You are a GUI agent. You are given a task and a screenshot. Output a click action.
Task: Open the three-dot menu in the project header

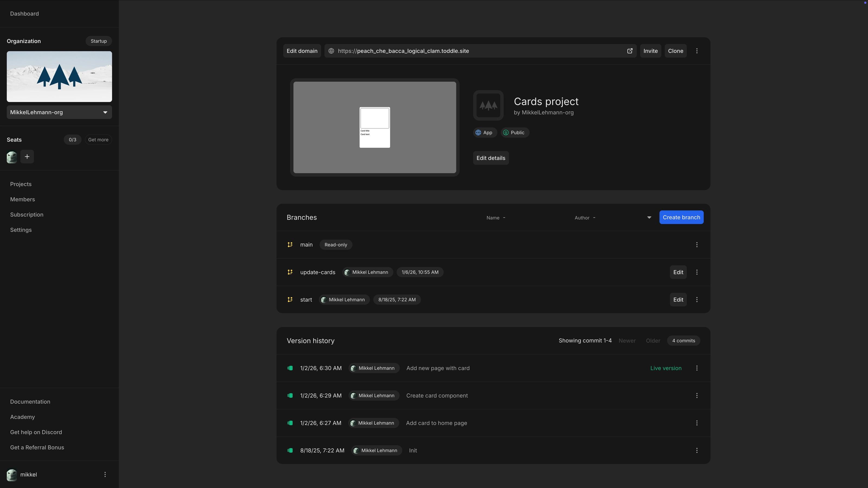697,51
